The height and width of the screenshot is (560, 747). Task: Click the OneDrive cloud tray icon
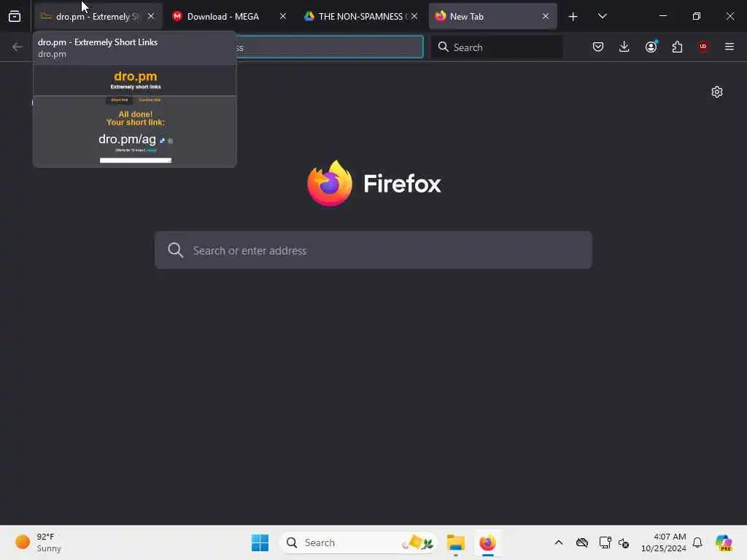pos(582,542)
